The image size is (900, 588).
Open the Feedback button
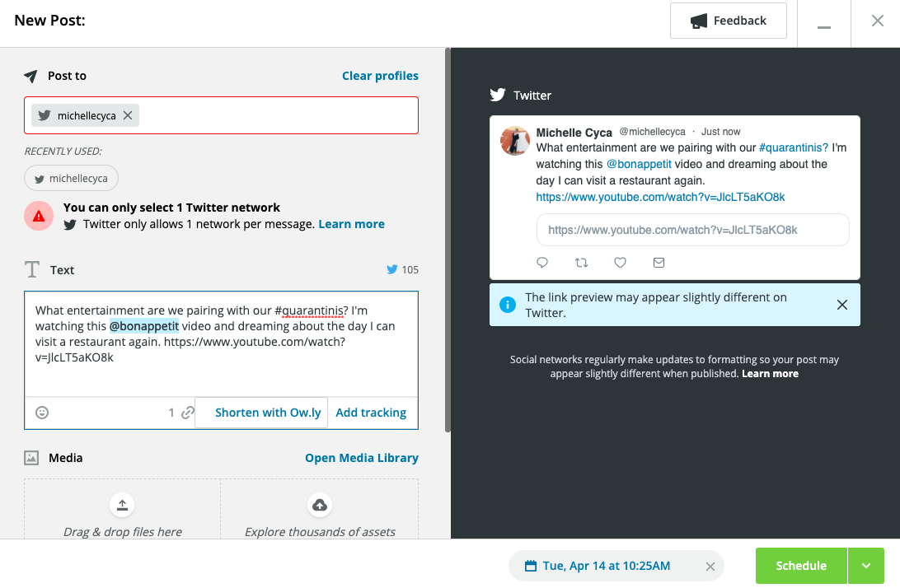click(728, 21)
